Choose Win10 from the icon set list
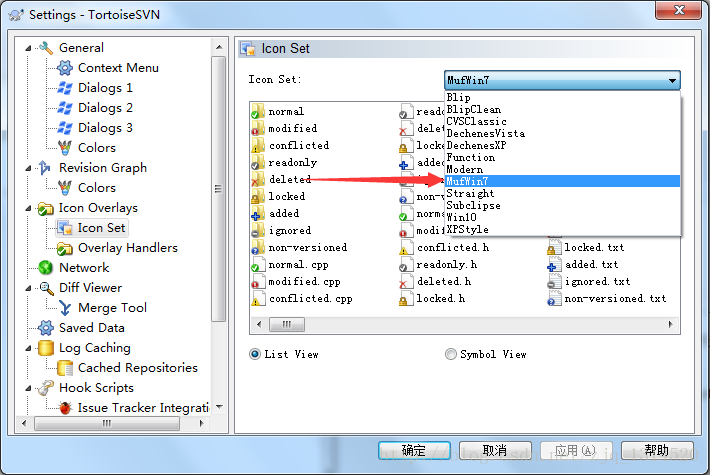710x475 pixels. pos(562,217)
